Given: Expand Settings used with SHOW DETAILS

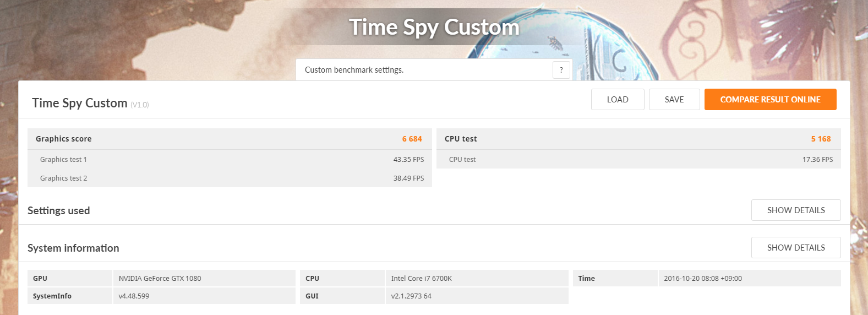Looking at the screenshot, I should click(x=796, y=210).
